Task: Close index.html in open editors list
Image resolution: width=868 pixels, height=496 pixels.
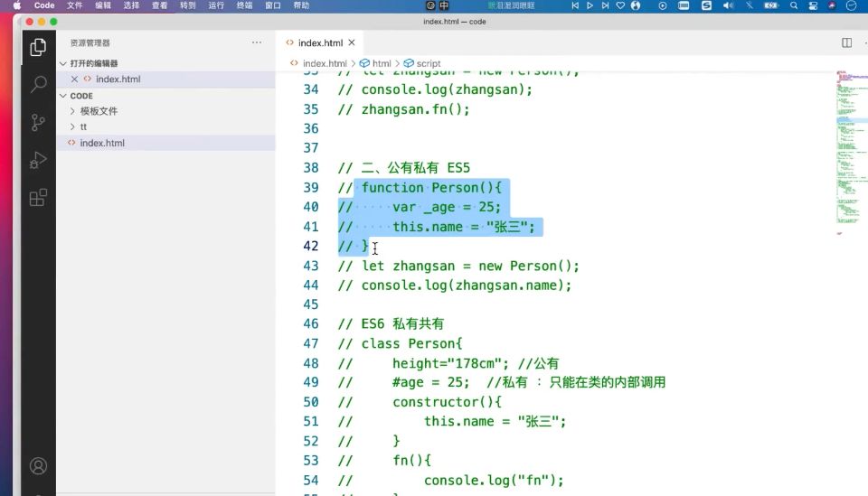Action: [74, 80]
